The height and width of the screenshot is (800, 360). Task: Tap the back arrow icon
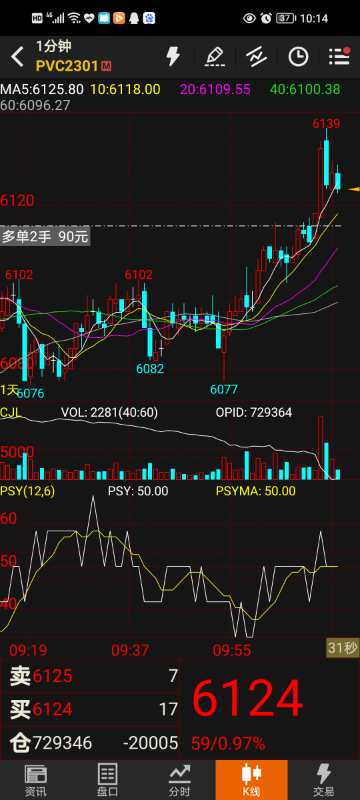[x=17, y=57]
